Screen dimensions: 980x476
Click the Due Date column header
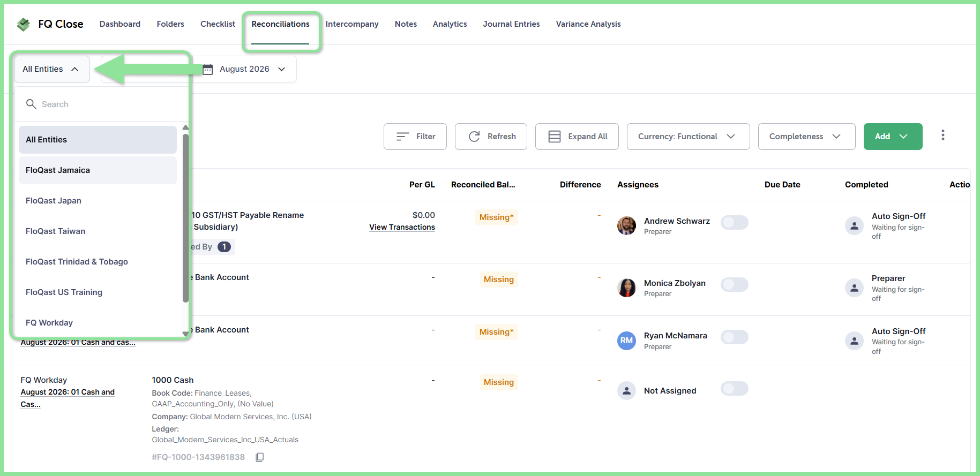tap(782, 185)
